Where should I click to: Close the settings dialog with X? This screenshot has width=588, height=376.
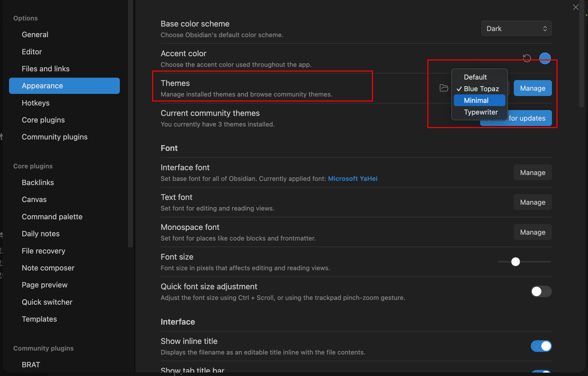(x=576, y=7)
